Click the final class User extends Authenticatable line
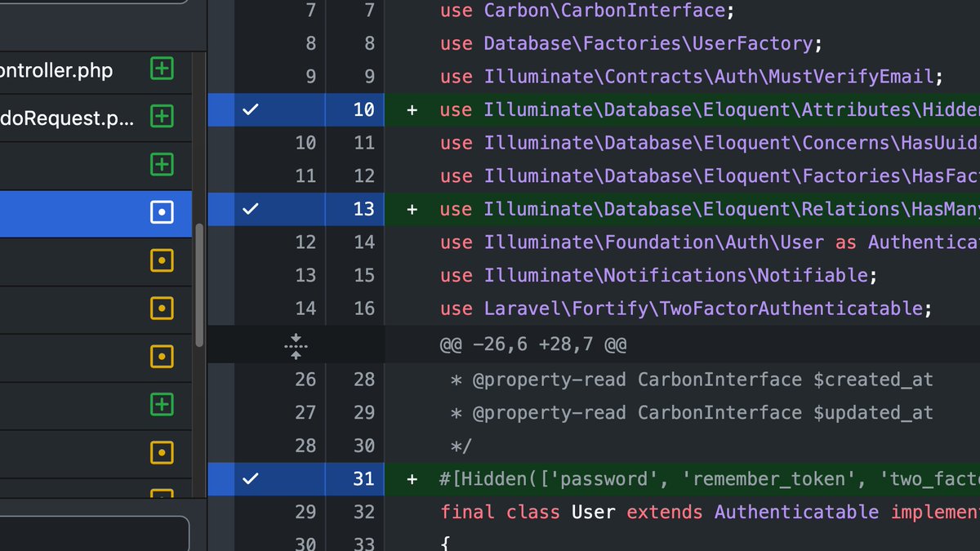The width and height of the screenshot is (980, 551). pos(710,512)
